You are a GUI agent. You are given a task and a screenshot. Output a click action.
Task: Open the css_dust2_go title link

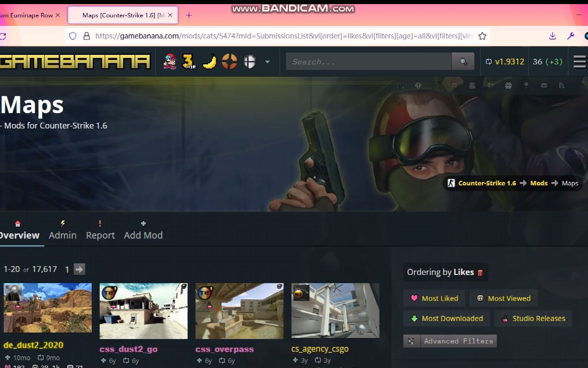click(x=129, y=349)
